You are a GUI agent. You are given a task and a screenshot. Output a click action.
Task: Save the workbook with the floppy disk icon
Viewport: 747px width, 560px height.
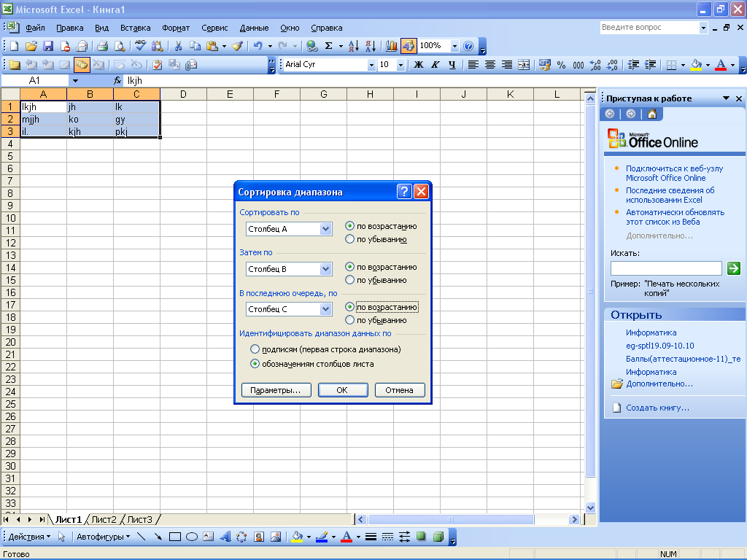tap(48, 46)
